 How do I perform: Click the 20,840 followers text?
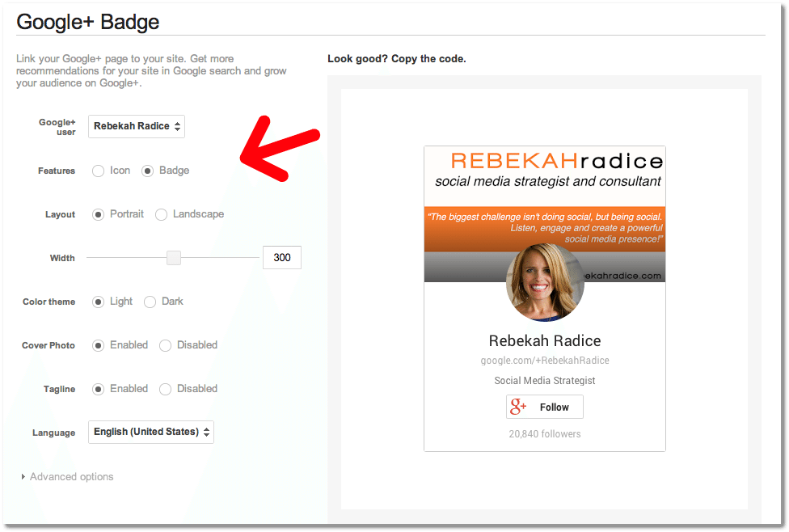pyautogui.click(x=544, y=434)
